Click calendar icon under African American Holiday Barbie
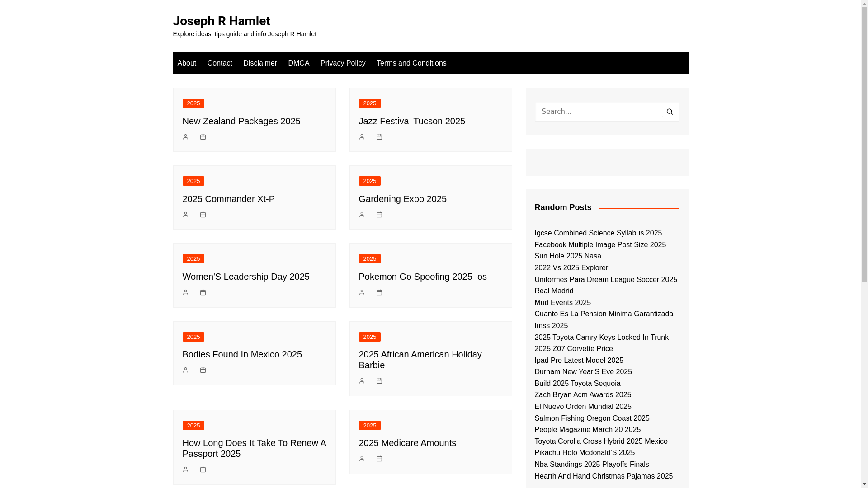Screen dimensions: 868x488 pos(379,381)
